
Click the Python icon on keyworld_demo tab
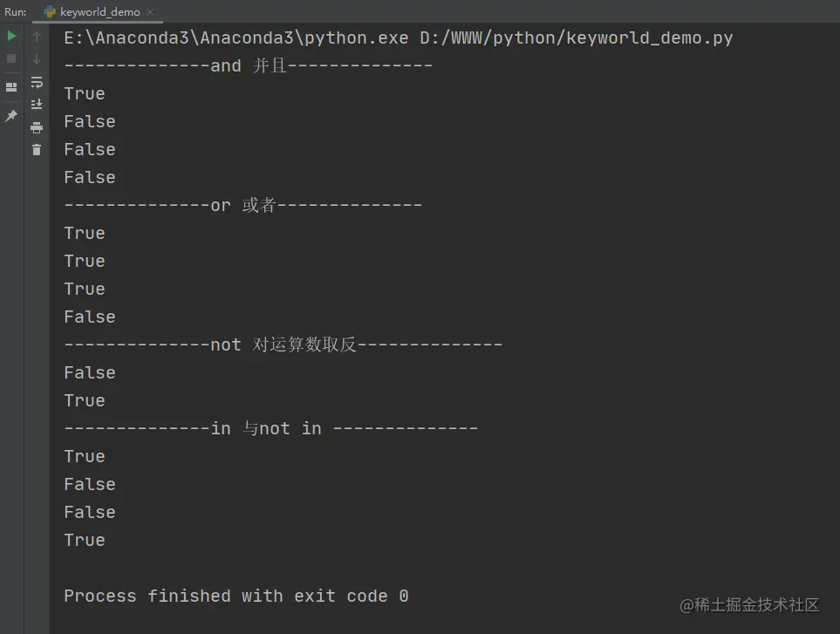[x=50, y=12]
